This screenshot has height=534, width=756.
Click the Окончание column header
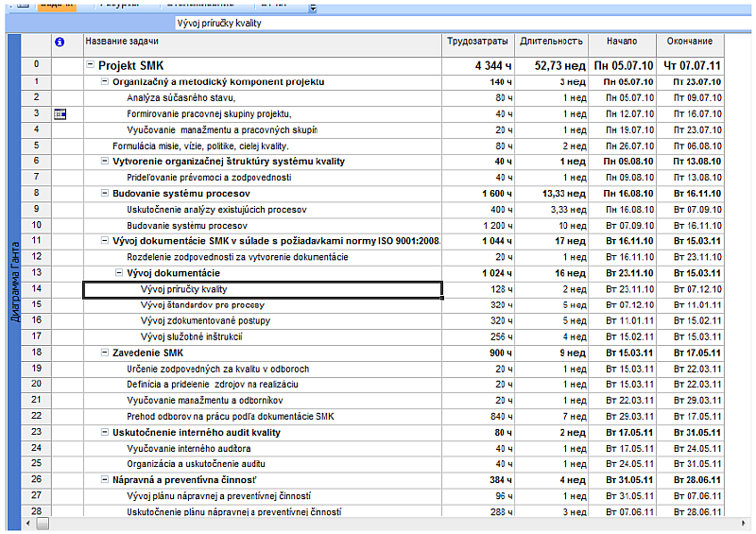click(690, 45)
